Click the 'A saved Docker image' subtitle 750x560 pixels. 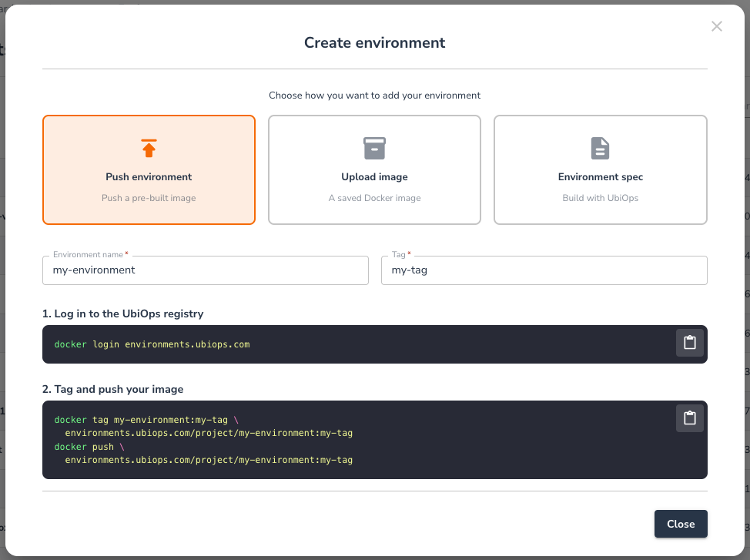pos(374,198)
